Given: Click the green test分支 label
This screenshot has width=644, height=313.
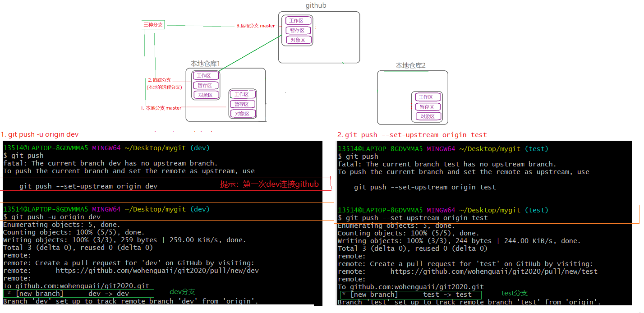Looking at the screenshot, I should 514,293.
